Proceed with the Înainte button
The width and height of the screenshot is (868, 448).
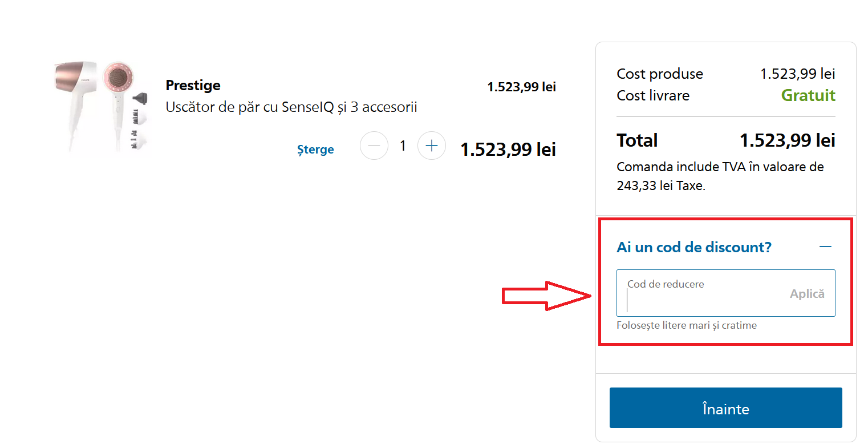pos(725,408)
